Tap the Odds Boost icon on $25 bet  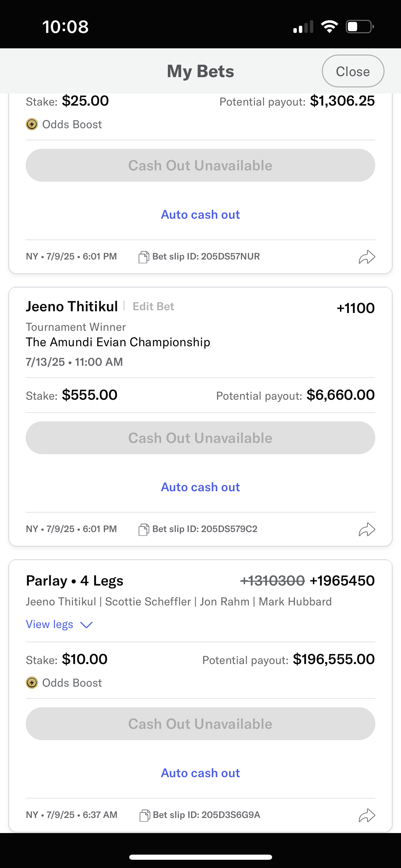32,124
